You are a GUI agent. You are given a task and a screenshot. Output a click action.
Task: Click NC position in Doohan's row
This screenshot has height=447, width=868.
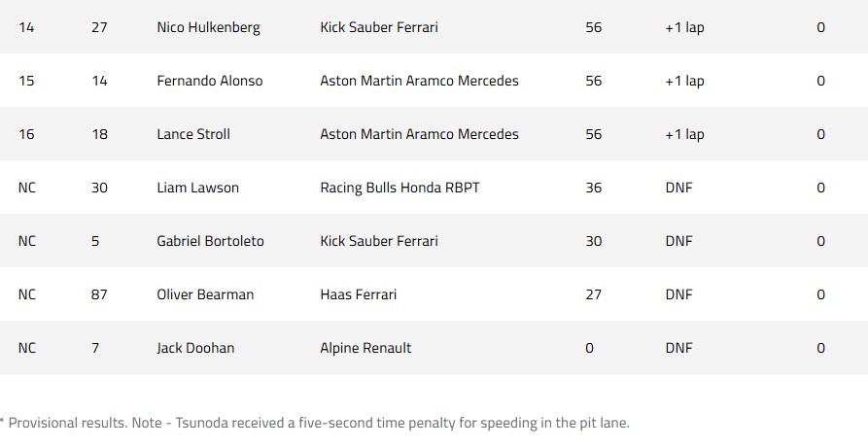(26, 348)
